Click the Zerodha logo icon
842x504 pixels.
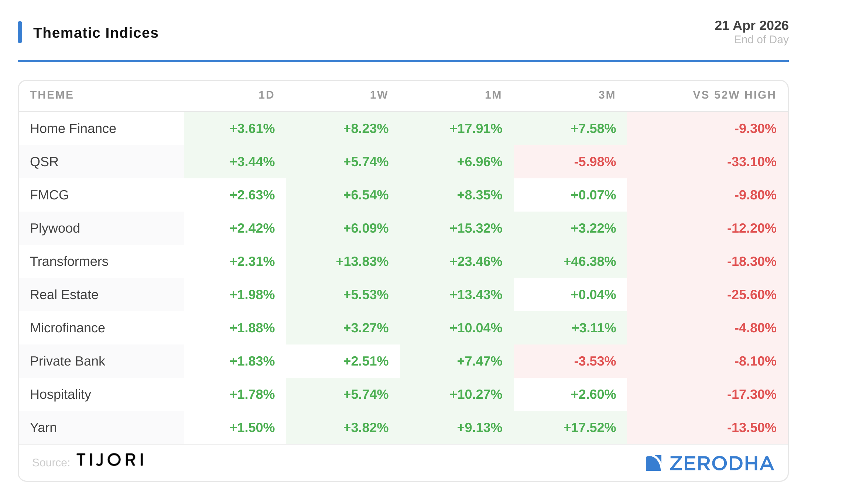click(653, 463)
